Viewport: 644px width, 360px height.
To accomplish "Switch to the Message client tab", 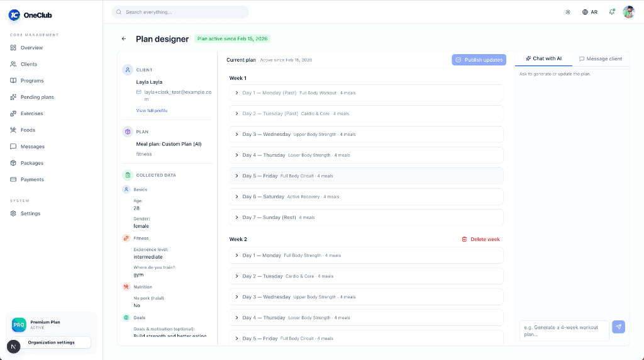I will [x=601, y=59].
